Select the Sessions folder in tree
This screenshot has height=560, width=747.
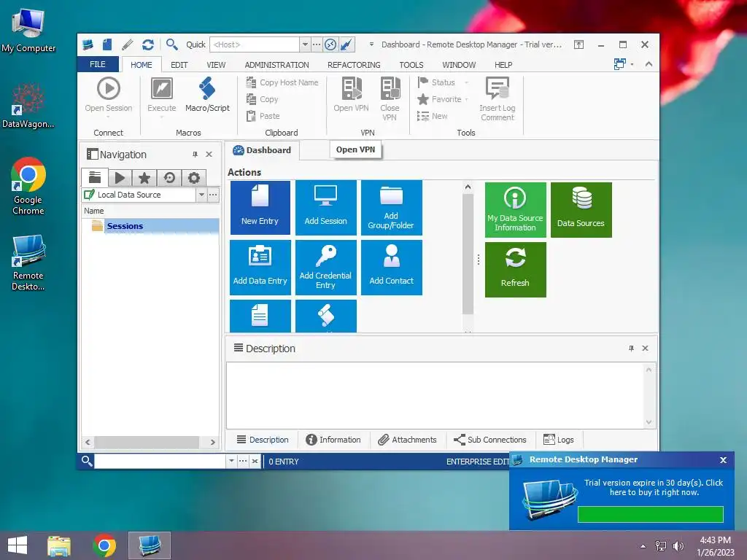coord(125,226)
